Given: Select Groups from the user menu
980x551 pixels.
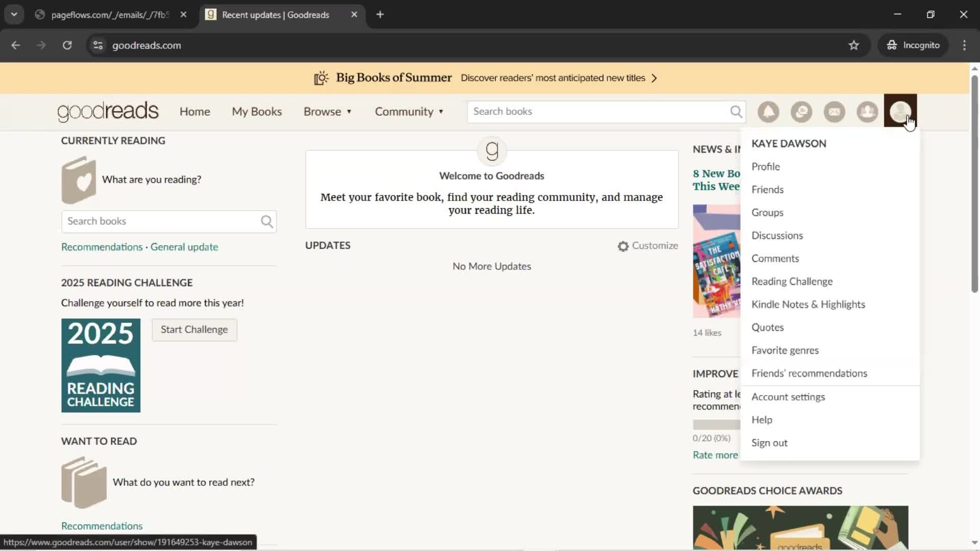Looking at the screenshot, I should coord(767,213).
